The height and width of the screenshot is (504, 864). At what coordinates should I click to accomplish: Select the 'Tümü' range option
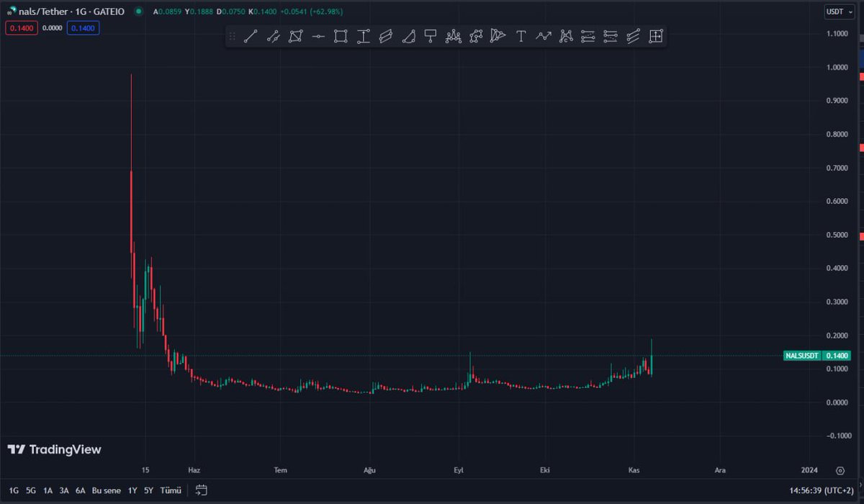click(x=170, y=490)
